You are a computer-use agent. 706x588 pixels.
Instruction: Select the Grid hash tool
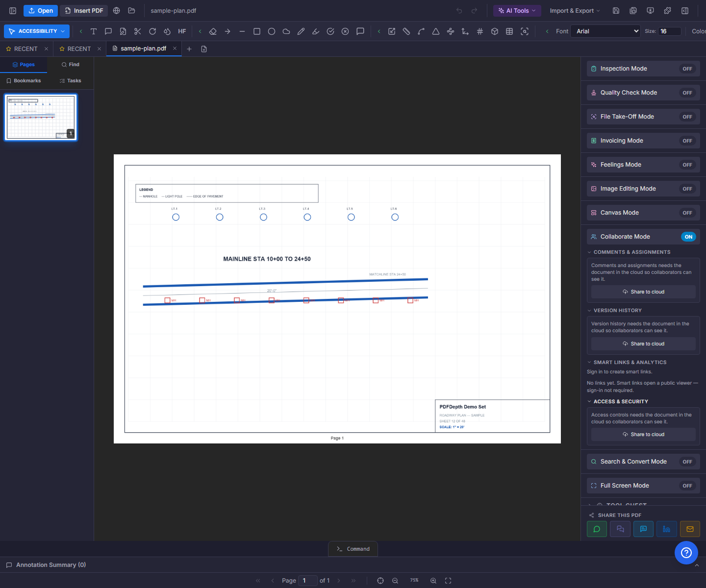pos(480,31)
